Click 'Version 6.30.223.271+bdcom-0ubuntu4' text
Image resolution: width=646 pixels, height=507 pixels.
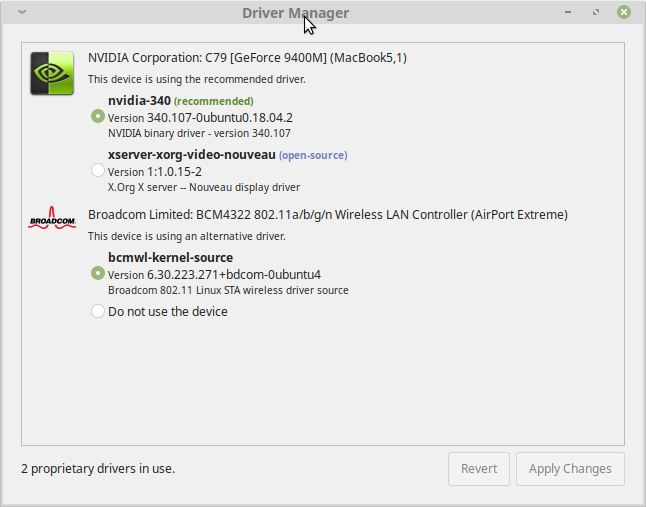click(x=214, y=275)
